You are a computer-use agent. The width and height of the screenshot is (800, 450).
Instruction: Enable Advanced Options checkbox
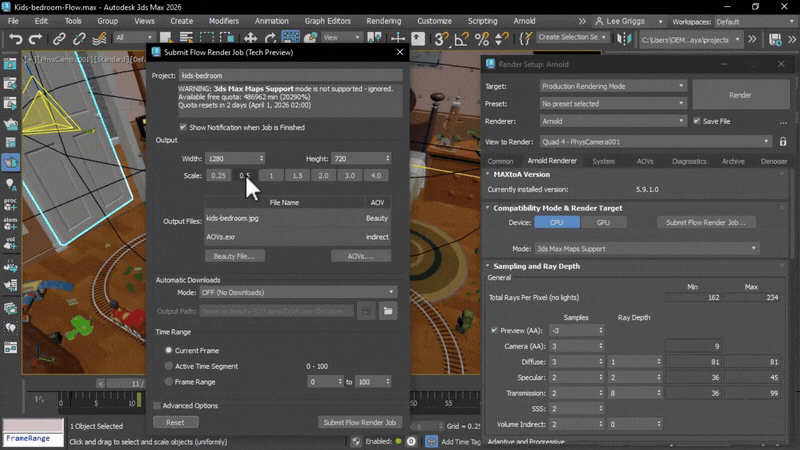pos(157,406)
